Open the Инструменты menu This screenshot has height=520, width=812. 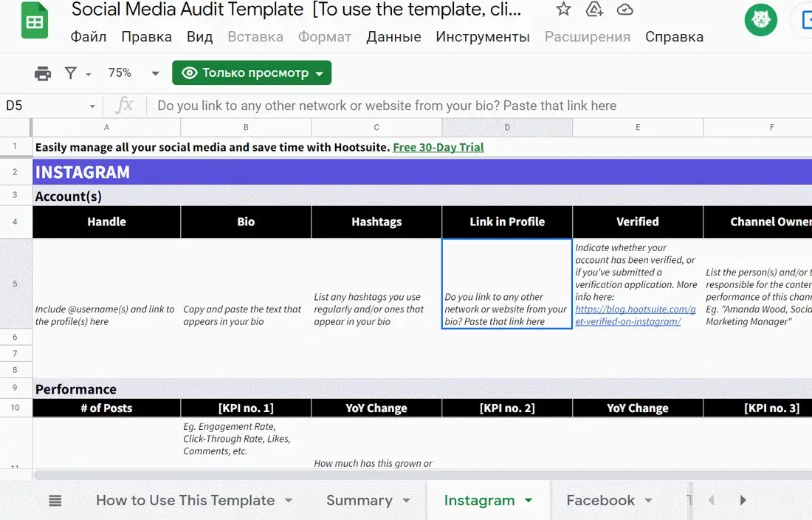click(x=483, y=37)
